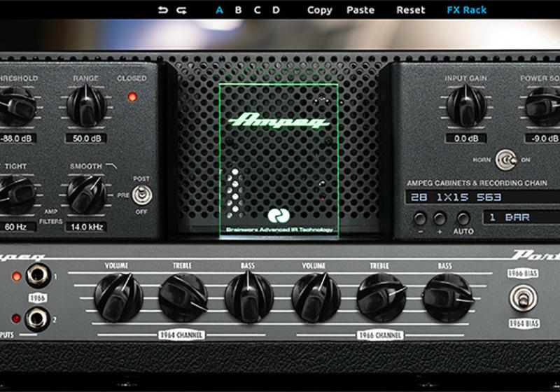Click the Range knob

click(x=86, y=106)
